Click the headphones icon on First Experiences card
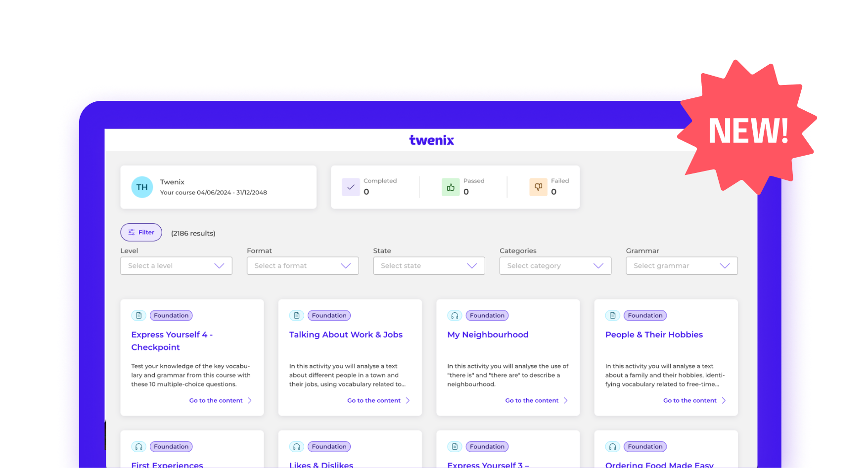This screenshot has width=868, height=468. [138, 447]
